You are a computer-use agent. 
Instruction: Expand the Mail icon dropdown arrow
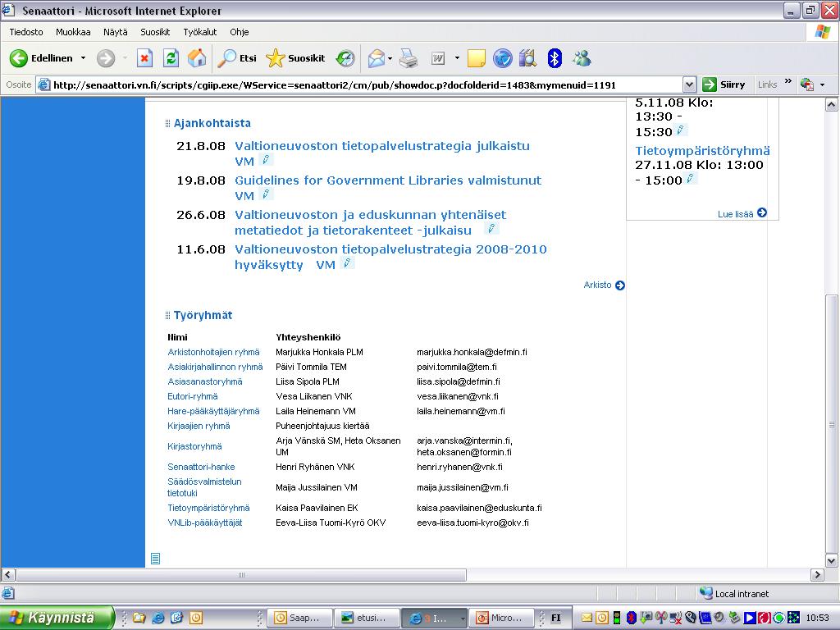390,58
